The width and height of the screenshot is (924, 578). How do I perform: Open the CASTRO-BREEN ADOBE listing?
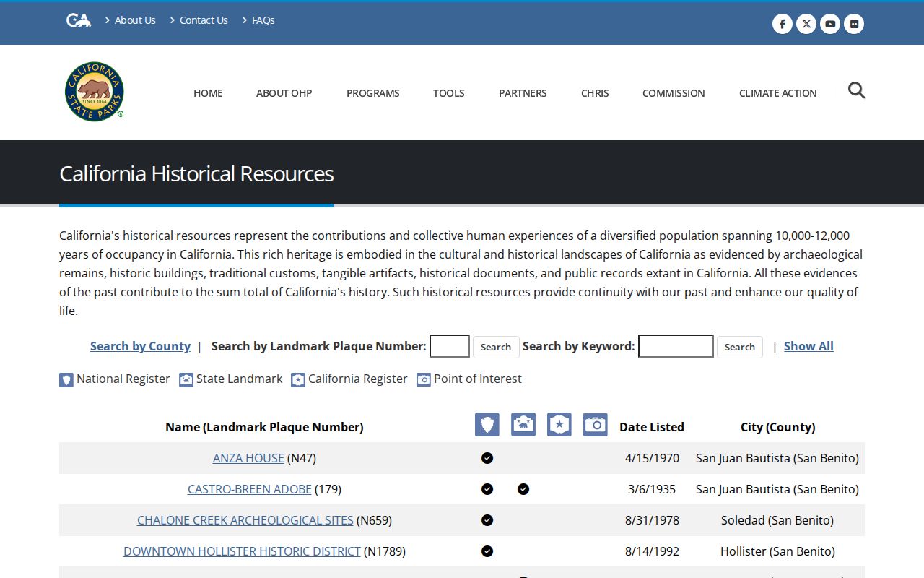click(x=250, y=489)
